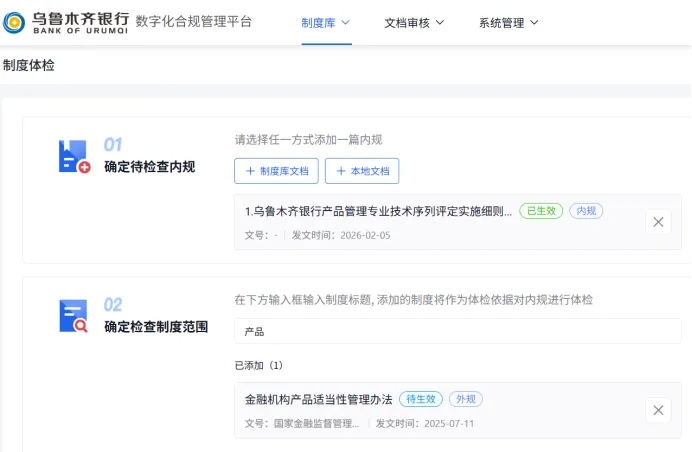Open the 乌鲁木齐银行产品管理专业技术序列 document title
Screen dimensions: 692x452
(x=378, y=211)
